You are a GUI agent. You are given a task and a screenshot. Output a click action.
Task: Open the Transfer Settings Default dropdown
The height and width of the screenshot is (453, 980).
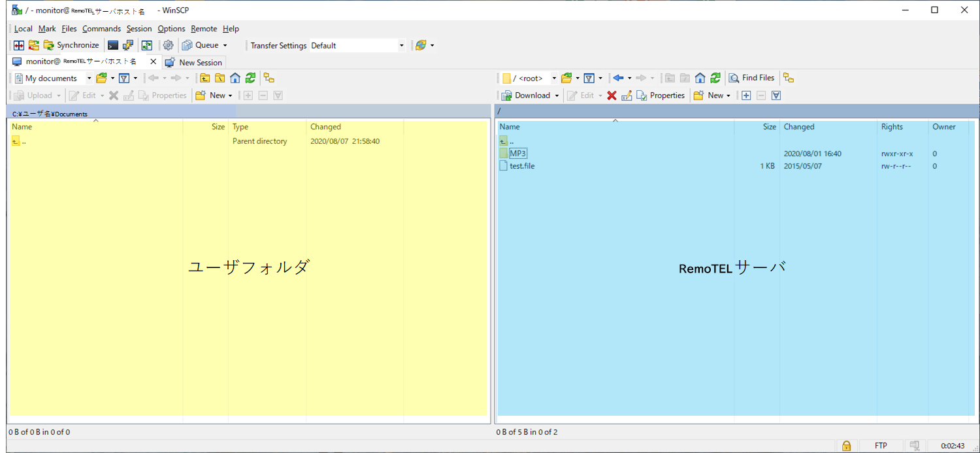357,46
